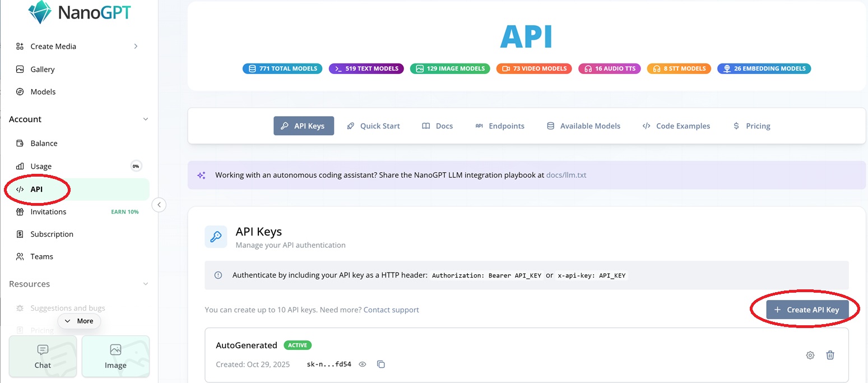Switch to the Available Models tab
Image resolution: width=868 pixels, height=383 pixels.
click(x=583, y=126)
